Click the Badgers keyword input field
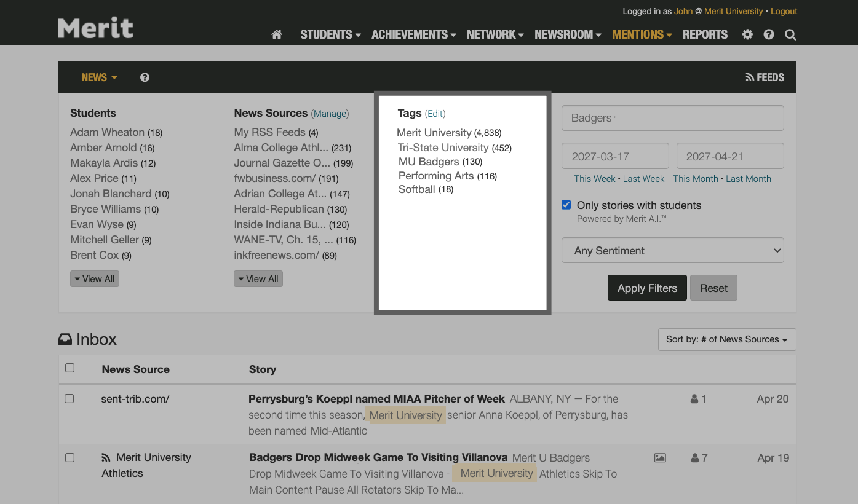 (672, 118)
